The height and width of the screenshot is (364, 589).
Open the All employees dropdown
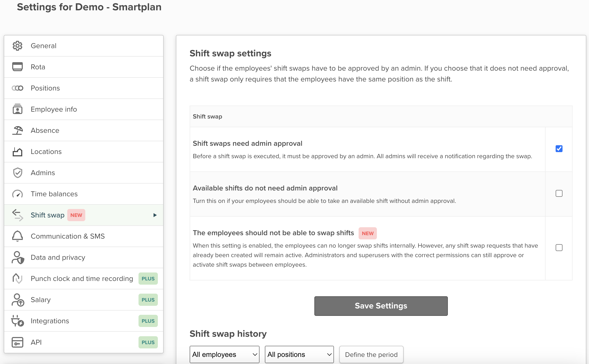tap(224, 354)
